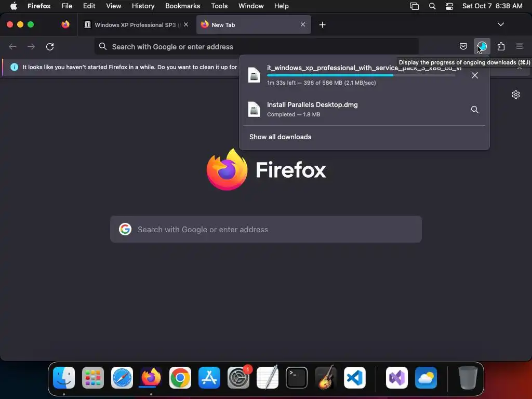
Task: Open GarageBand from the Dock
Action: (326, 377)
